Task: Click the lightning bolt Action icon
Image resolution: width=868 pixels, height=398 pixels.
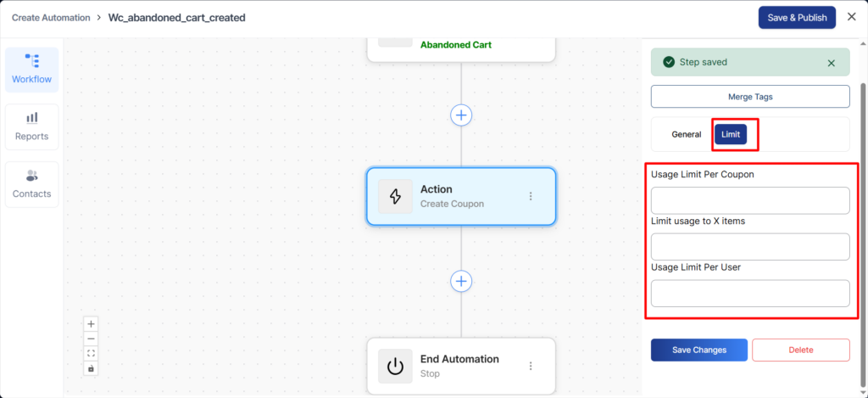Action: coord(395,196)
